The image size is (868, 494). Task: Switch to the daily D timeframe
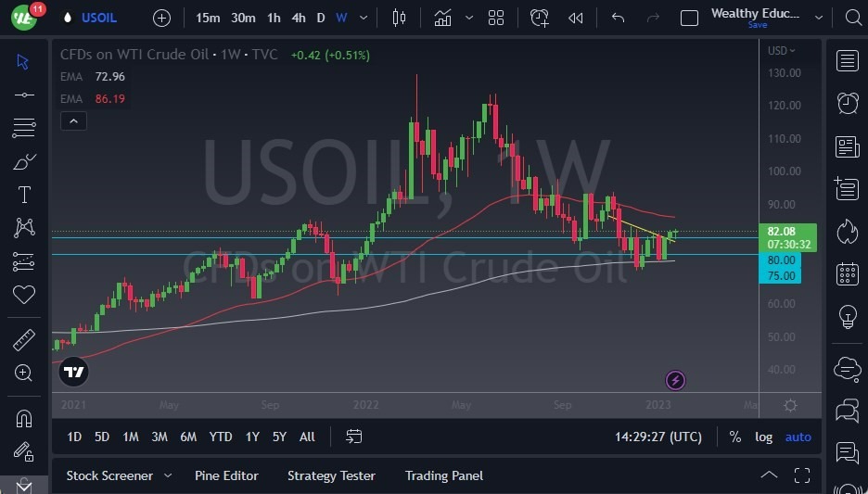click(x=321, y=19)
